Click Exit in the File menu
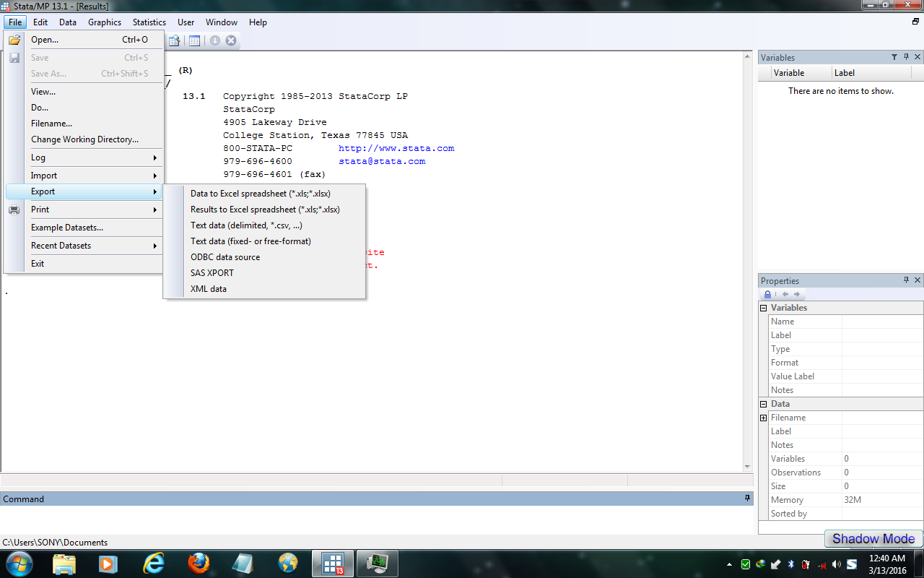 84,264
